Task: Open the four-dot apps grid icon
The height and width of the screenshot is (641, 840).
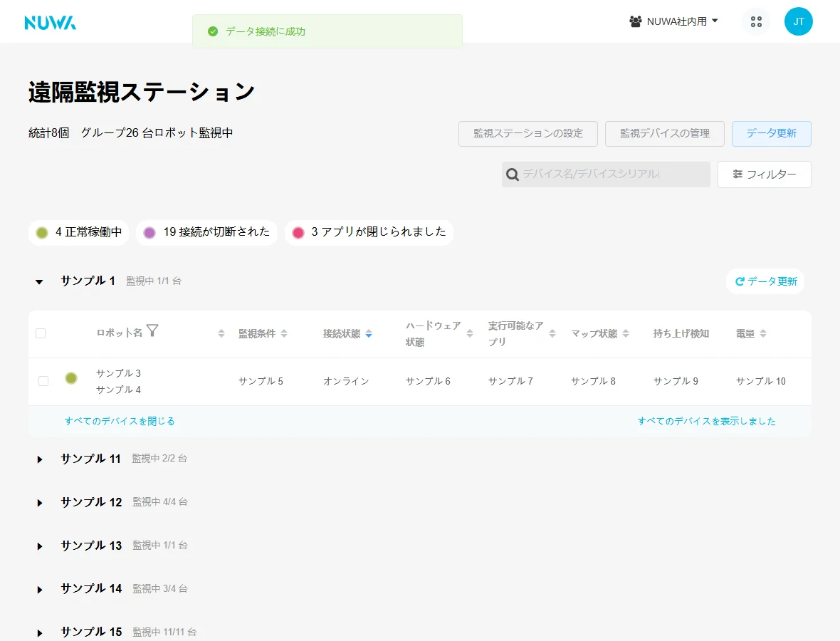Action: [756, 22]
